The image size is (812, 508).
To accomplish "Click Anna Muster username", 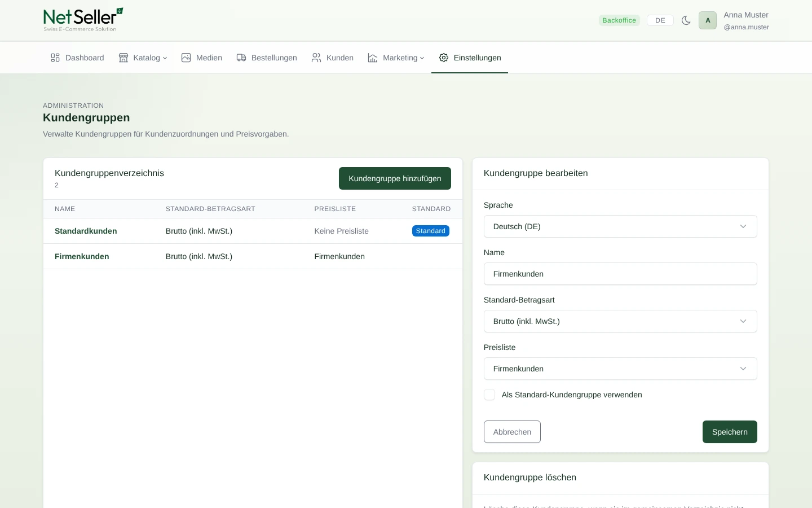I will (x=746, y=15).
